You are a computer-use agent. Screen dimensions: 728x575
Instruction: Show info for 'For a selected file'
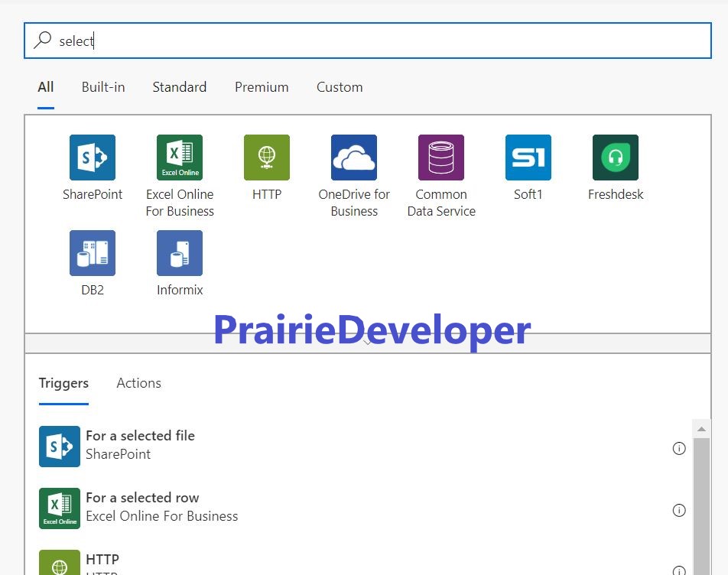(679, 448)
